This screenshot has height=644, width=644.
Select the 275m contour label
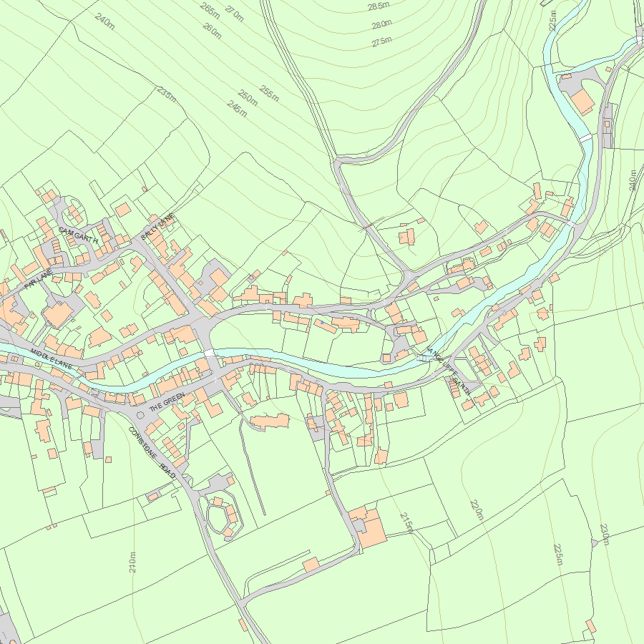point(381,42)
